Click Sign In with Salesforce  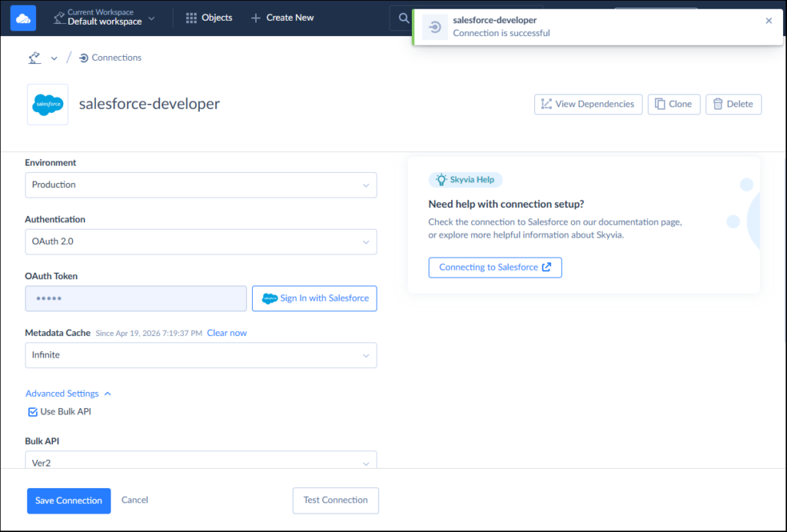pyautogui.click(x=314, y=298)
